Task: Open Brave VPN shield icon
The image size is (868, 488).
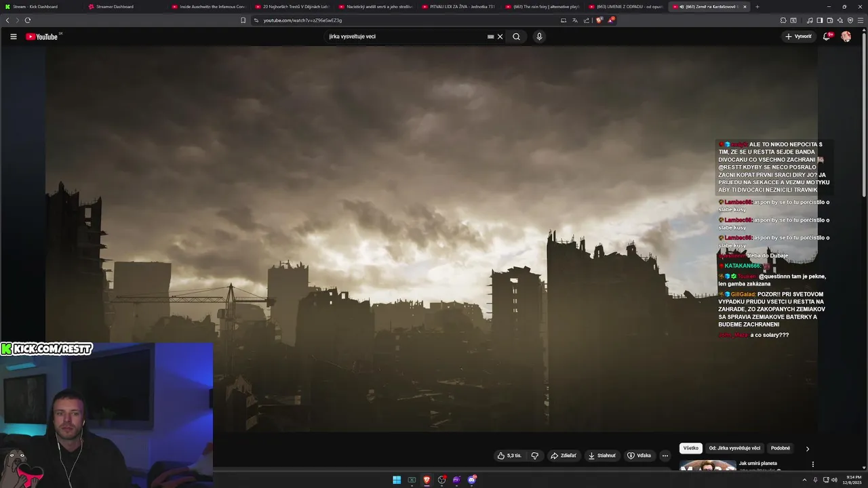Action: (x=850, y=20)
